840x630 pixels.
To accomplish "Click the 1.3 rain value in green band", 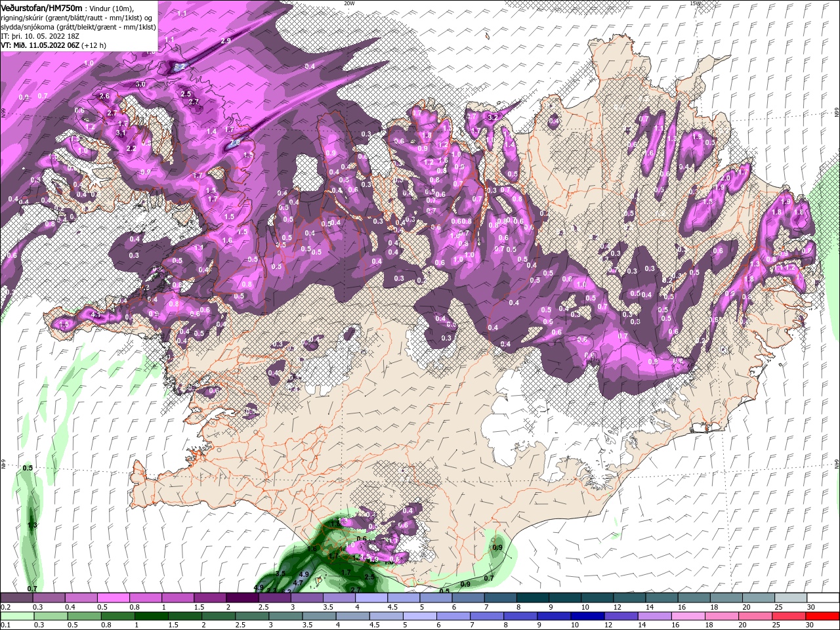I will [x=32, y=525].
